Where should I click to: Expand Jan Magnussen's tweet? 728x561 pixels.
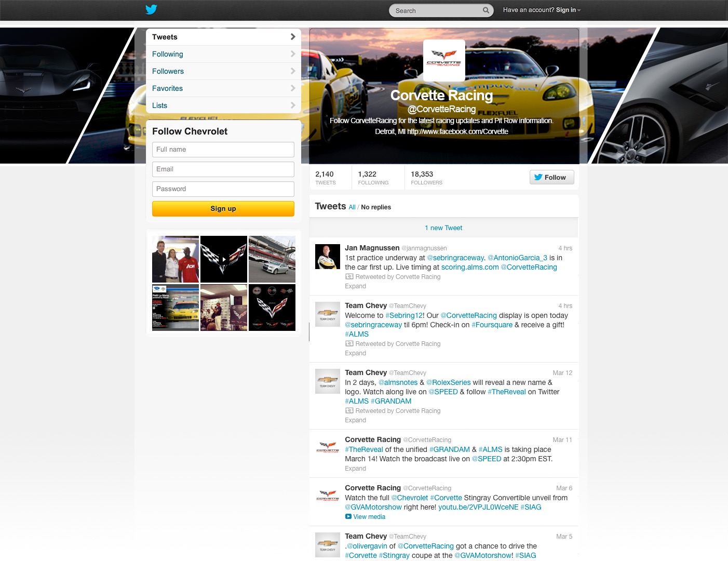[355, 286]
